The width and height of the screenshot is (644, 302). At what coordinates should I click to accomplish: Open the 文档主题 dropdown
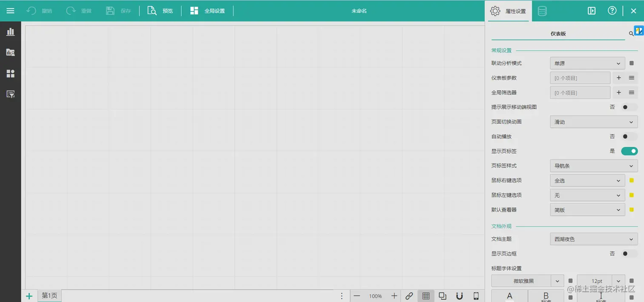click(594, 239)
